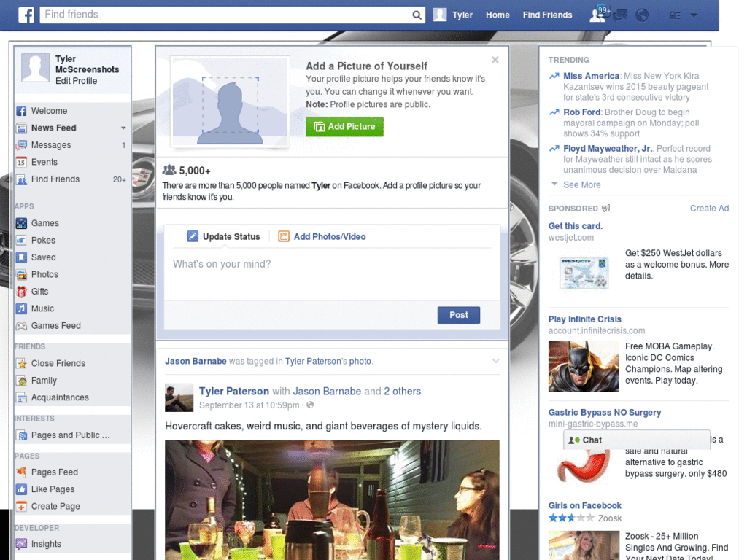Open the notifications globe icon
747x560 pixels.
pyautogui.click(x=642, y=15)
